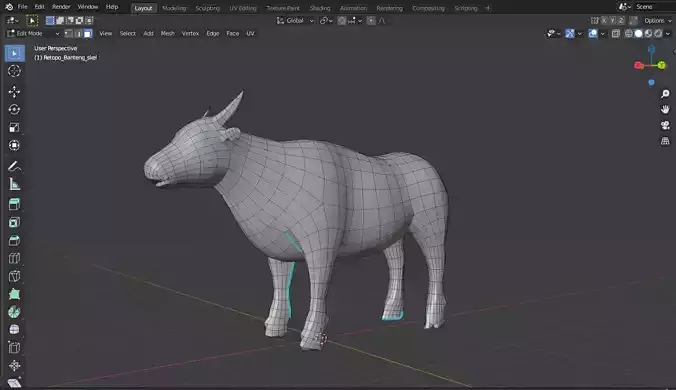Switch to wireframe shading

click(x=629, y=34)
